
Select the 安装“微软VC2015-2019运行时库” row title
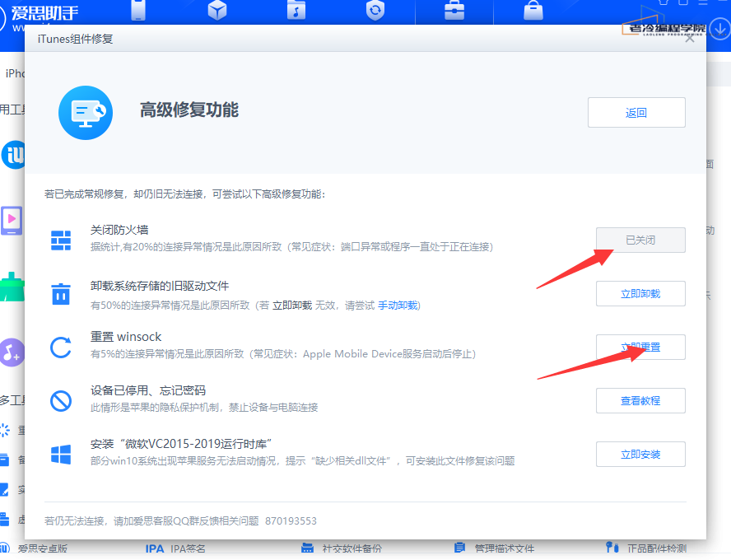[x=181, y=444]
